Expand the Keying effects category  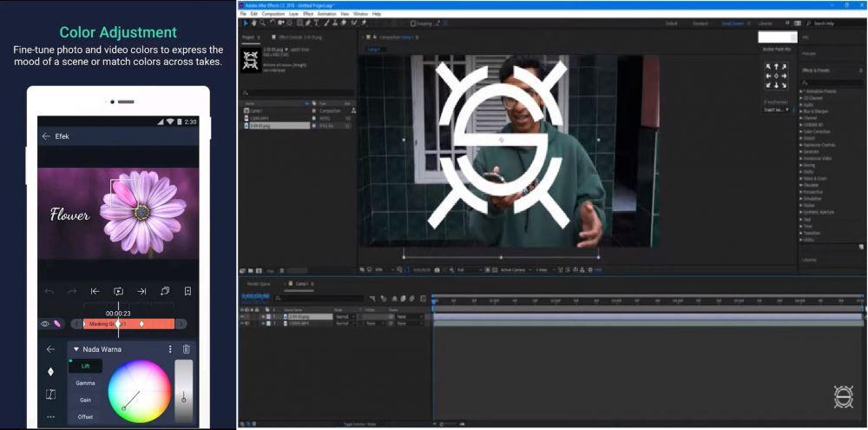pos(801,165)
